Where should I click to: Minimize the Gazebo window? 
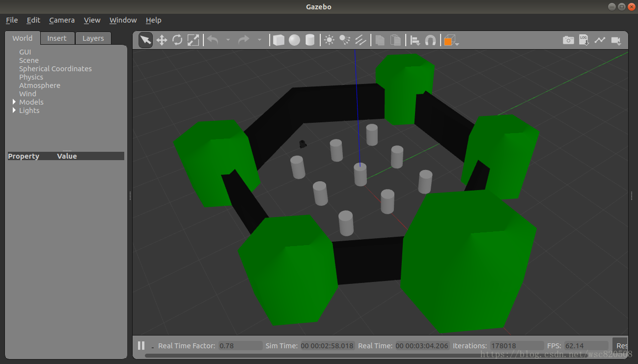611,6
